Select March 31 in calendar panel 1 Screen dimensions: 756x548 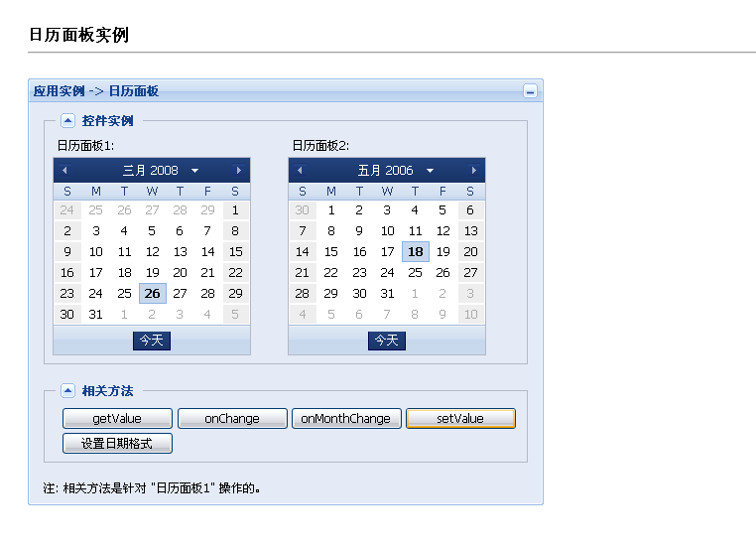pyautogui.click(x=96, y=315)
